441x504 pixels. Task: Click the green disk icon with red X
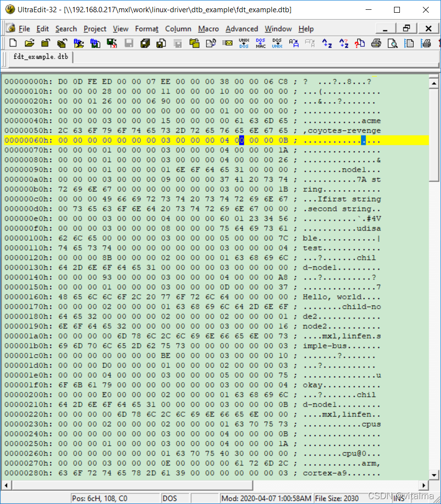112,43
